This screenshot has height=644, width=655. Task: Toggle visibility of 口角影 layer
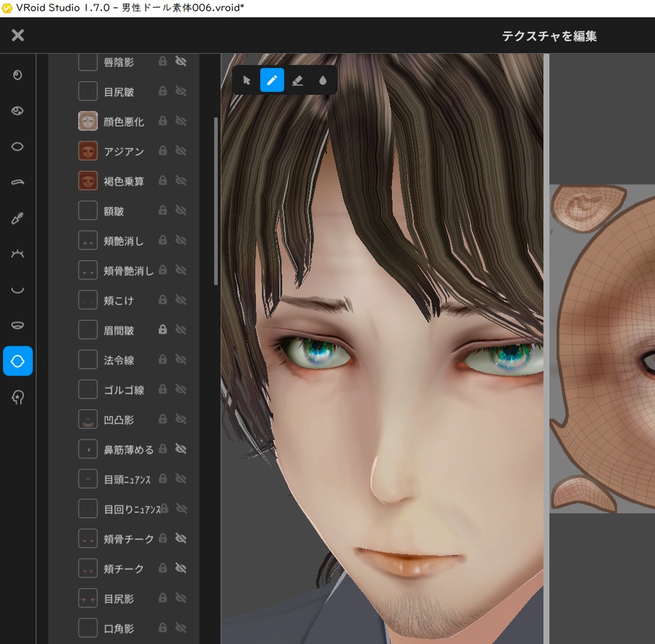coord(180,628)
